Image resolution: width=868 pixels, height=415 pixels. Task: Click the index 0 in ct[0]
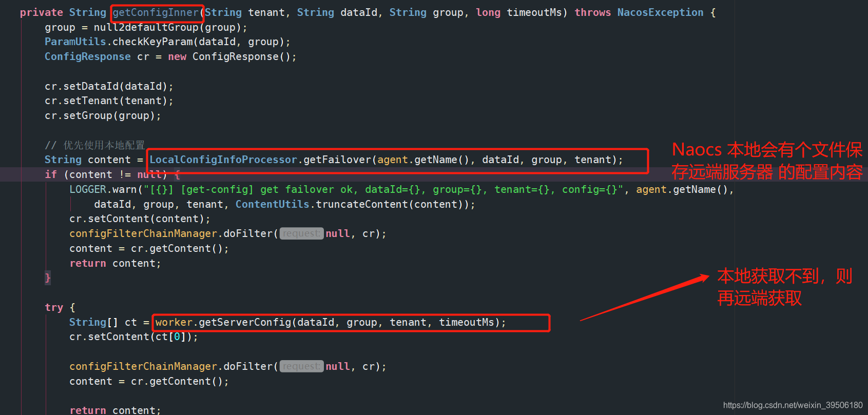point(177,337)
